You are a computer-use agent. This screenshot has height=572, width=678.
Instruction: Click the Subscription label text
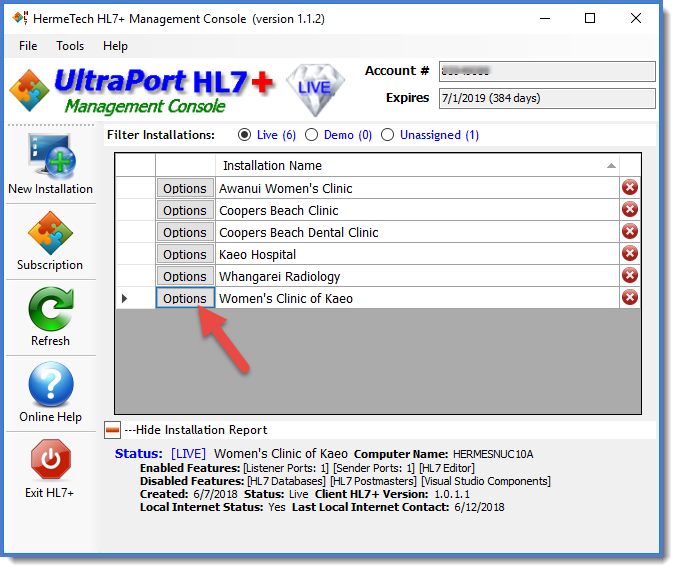[50, 265]
